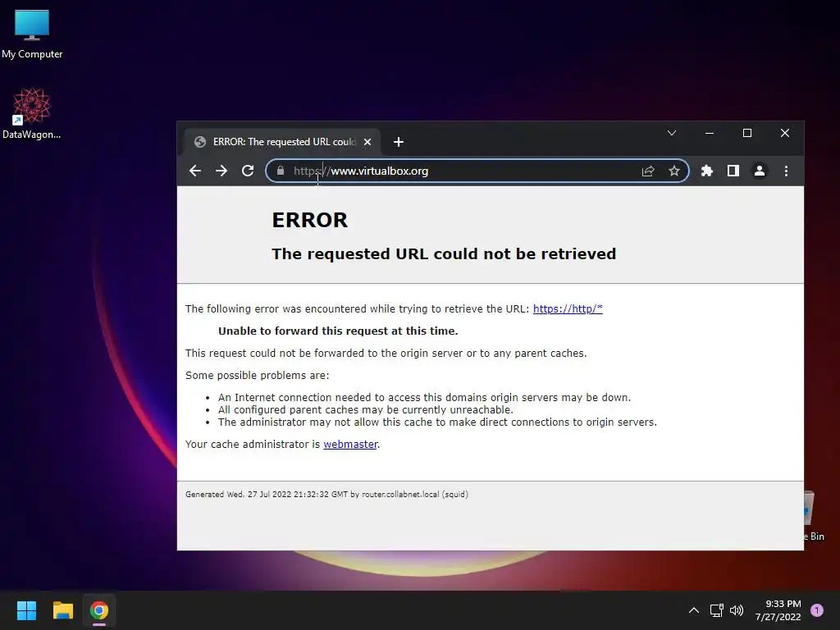View site info via the lock icon

tap(281, 171)
